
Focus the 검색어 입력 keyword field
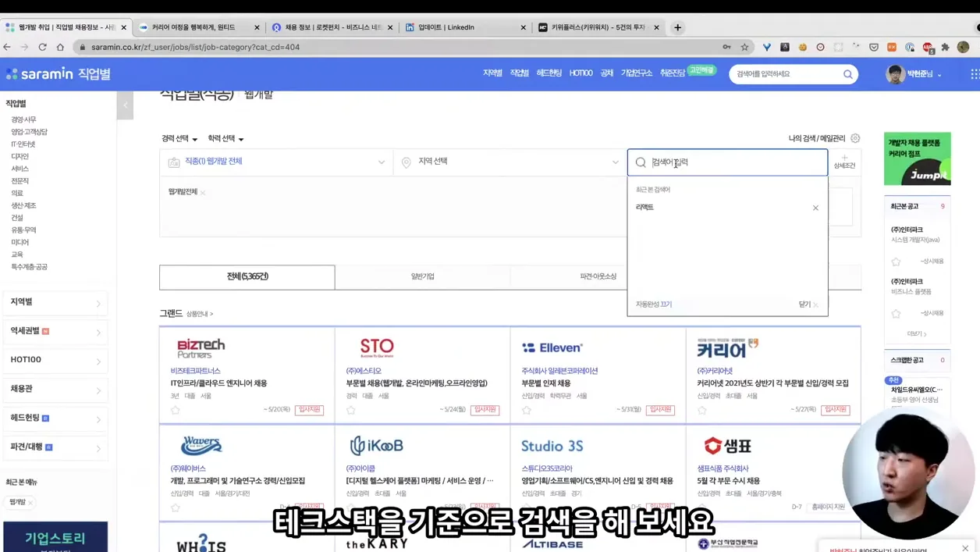[x=728, y=162]
